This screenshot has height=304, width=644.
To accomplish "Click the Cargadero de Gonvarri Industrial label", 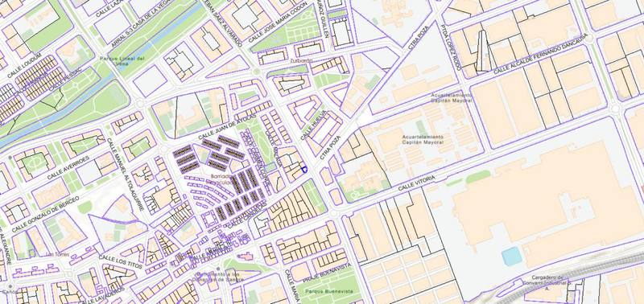I will coord(547,282).
